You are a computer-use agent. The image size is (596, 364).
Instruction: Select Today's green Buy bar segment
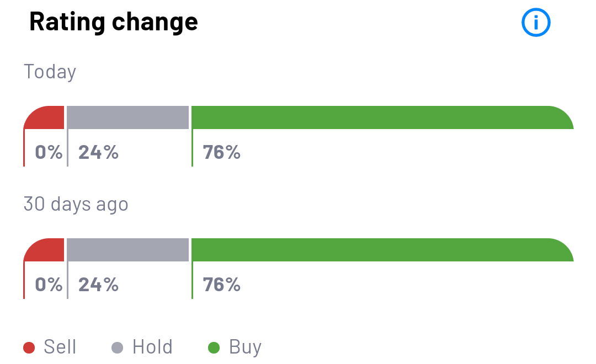[382, 117]
